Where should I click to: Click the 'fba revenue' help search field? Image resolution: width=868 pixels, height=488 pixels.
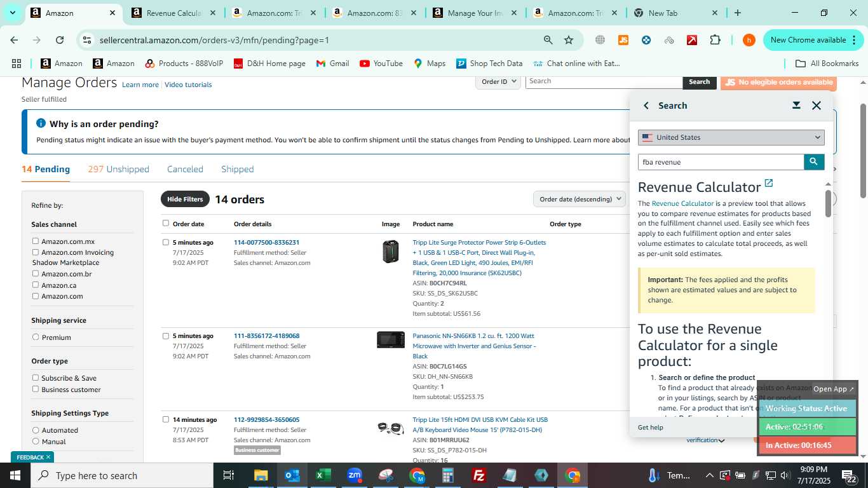pyautogui.click(x=721, y=162)
